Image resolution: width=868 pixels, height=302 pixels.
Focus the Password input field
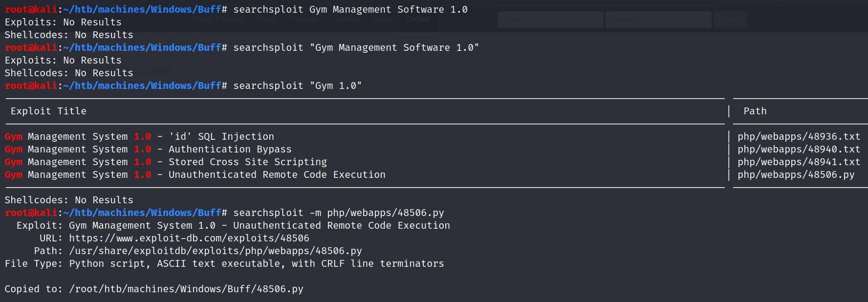click(658, 20)
